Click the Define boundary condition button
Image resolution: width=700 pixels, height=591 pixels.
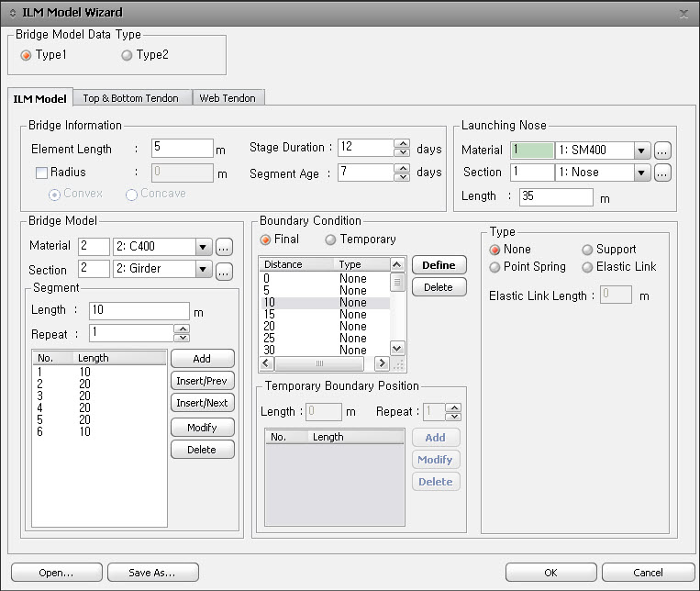point(439,265)
